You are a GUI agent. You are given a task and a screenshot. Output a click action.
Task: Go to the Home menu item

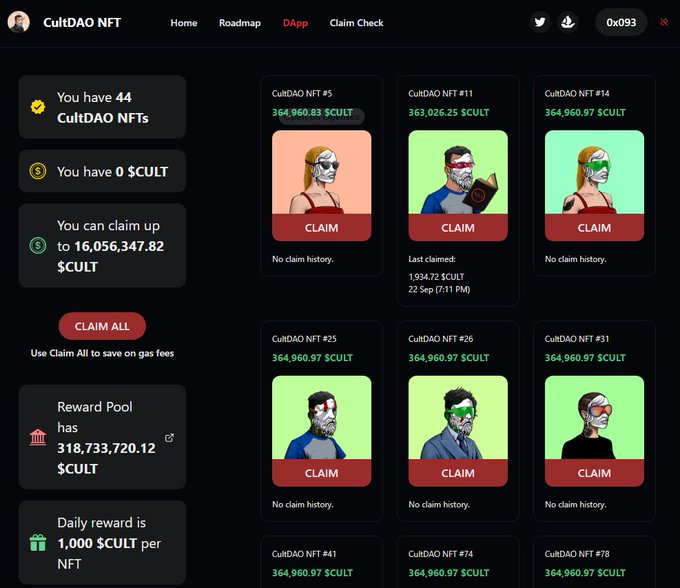[184, 23]
